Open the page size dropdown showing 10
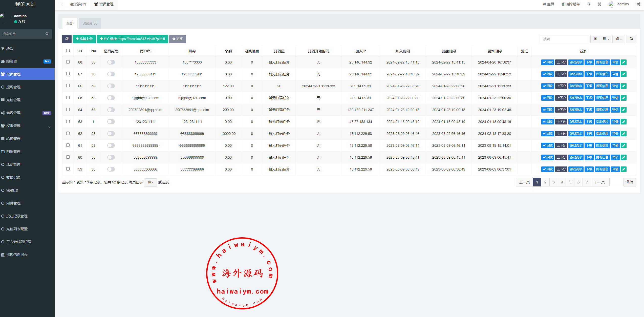644x317 pixels. (151, 182)
